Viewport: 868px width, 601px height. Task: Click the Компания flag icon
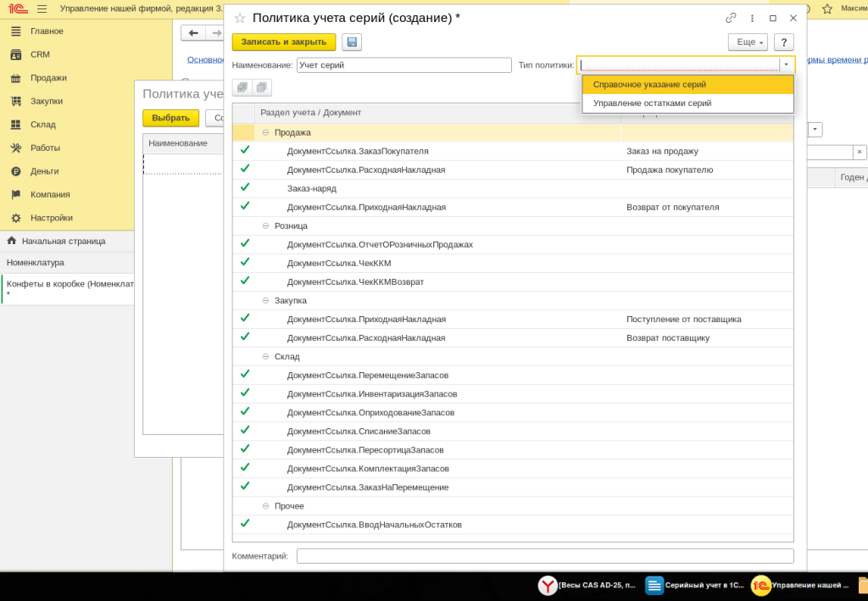16,194
